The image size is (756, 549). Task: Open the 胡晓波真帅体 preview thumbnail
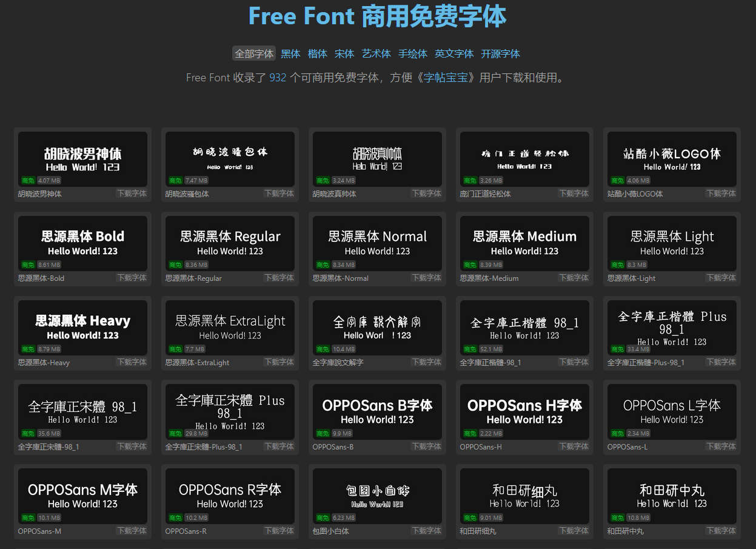point(377,159)
